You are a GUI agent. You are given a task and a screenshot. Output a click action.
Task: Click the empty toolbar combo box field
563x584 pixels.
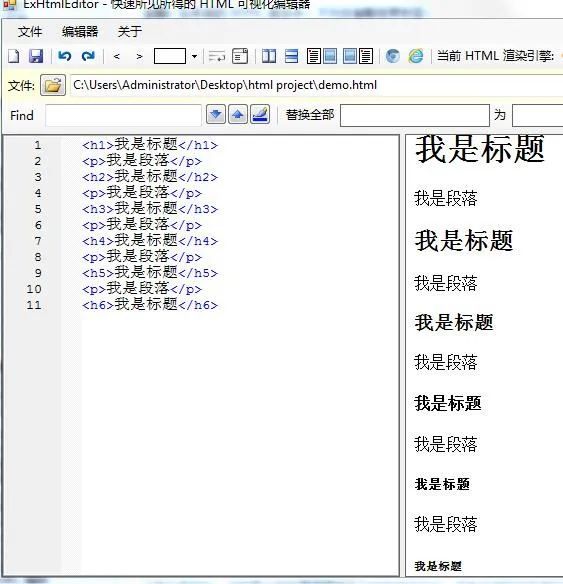click(x=170, y=56)
